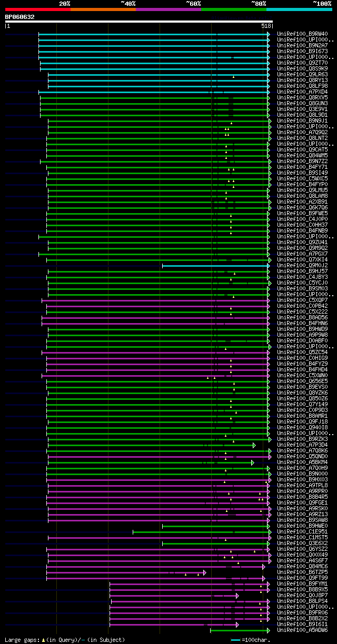Select the UniRef100_Q5ZC54 label
Image resolution: width=337 pixels, height=644 pixels.
tap(302, 353)
